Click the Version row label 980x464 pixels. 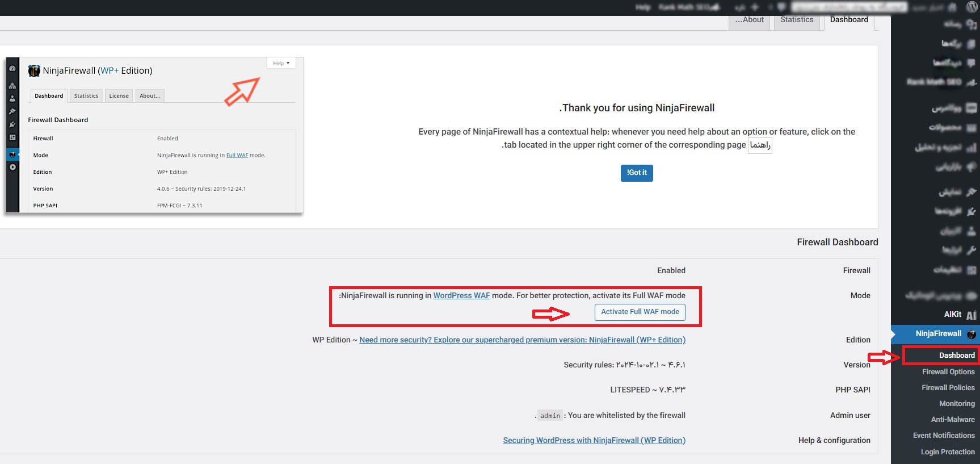pos(857,365)
